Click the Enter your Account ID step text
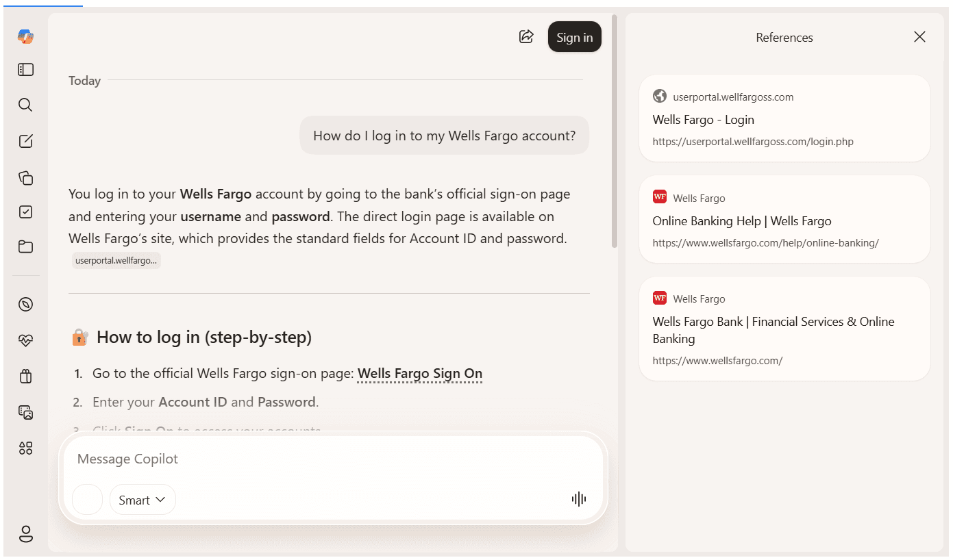The image size is (953, 560). [x=206, y=402]
